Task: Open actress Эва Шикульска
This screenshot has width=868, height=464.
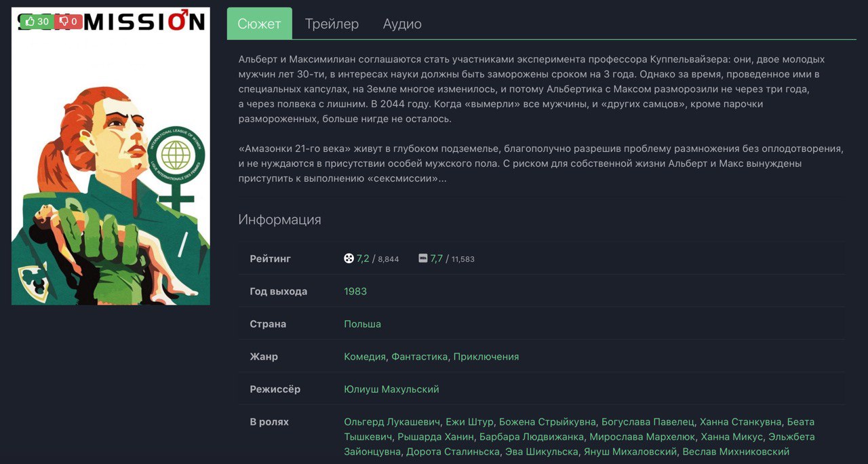Action: [542, 452]
